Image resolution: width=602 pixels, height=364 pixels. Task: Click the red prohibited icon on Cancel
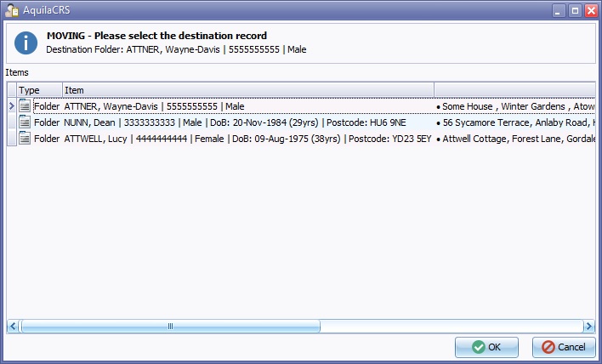coord(548,347)
